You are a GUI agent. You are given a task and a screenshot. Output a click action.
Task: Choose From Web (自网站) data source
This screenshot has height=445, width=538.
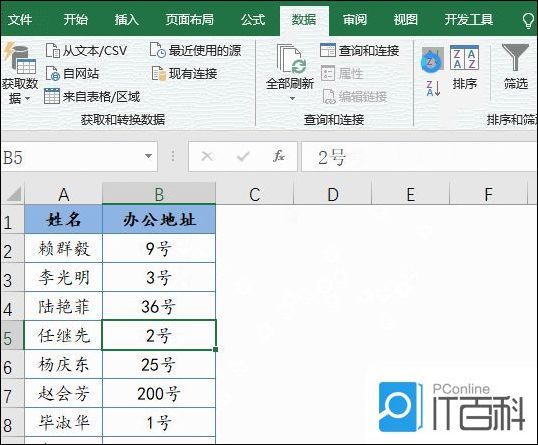tap(72, 73)
